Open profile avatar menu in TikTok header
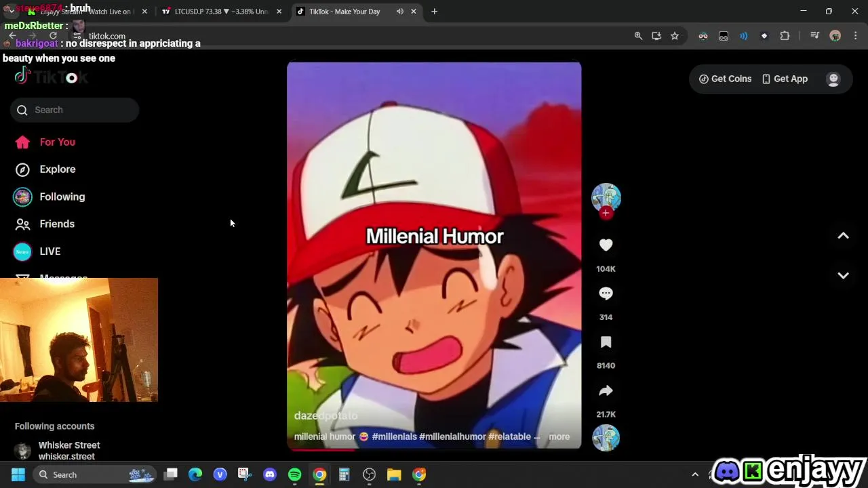 833,79
